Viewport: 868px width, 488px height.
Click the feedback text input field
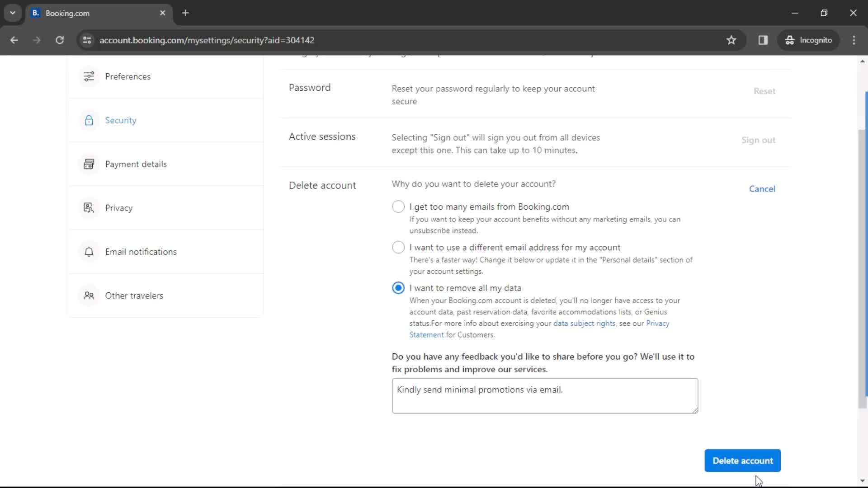click(x=545, y=395)
